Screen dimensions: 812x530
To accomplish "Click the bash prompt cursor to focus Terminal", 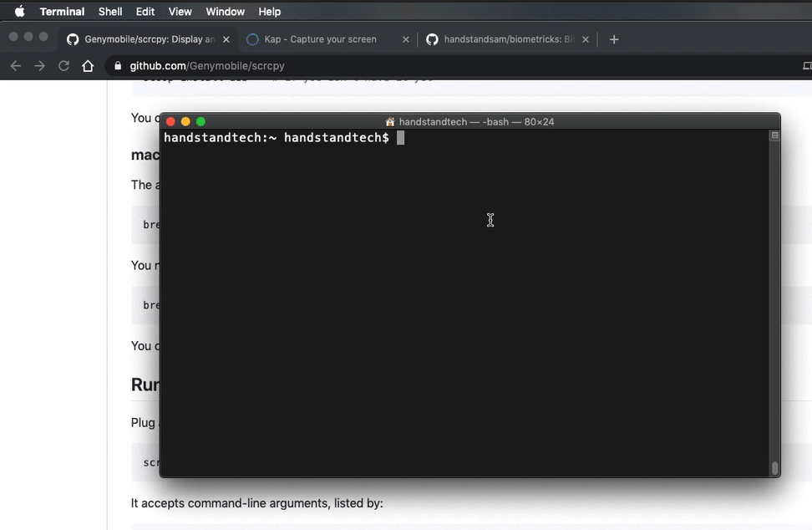I will click(400, 138).
